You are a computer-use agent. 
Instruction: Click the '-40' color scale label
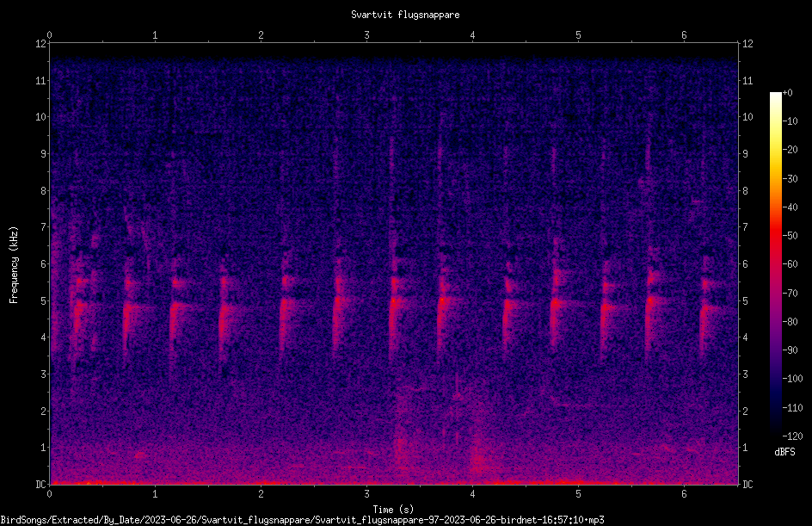point(790,207)
